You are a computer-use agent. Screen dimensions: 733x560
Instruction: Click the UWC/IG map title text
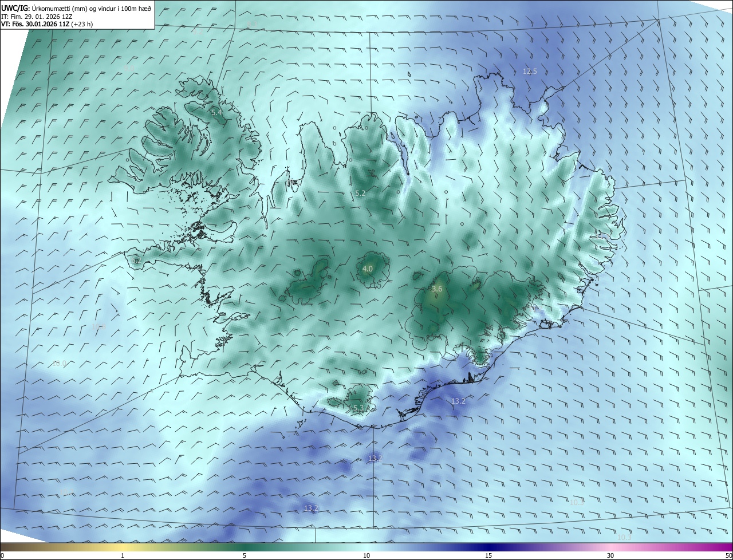tap(76, 8)
